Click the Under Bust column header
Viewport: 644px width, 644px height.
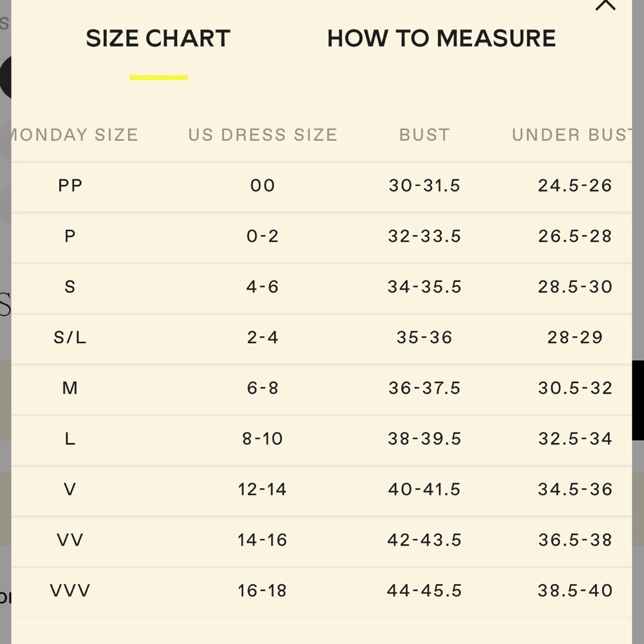point(572,135)
